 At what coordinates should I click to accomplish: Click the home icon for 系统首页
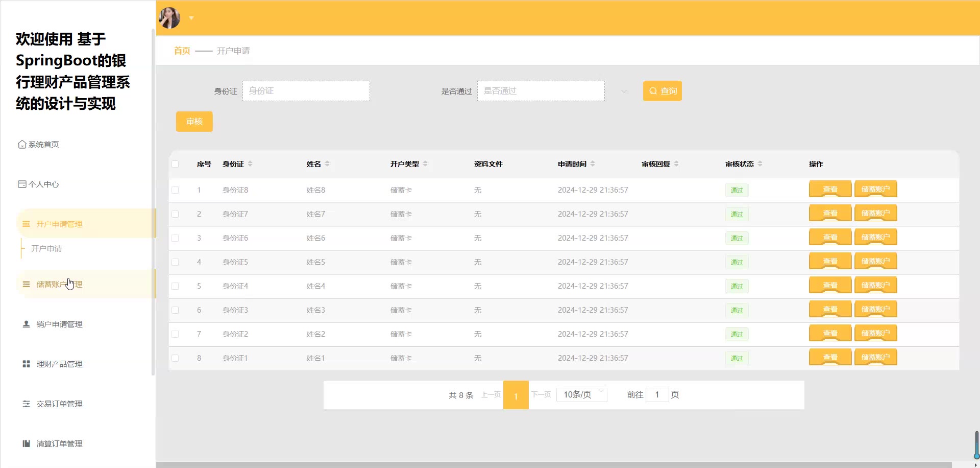[x=22, y=145]
